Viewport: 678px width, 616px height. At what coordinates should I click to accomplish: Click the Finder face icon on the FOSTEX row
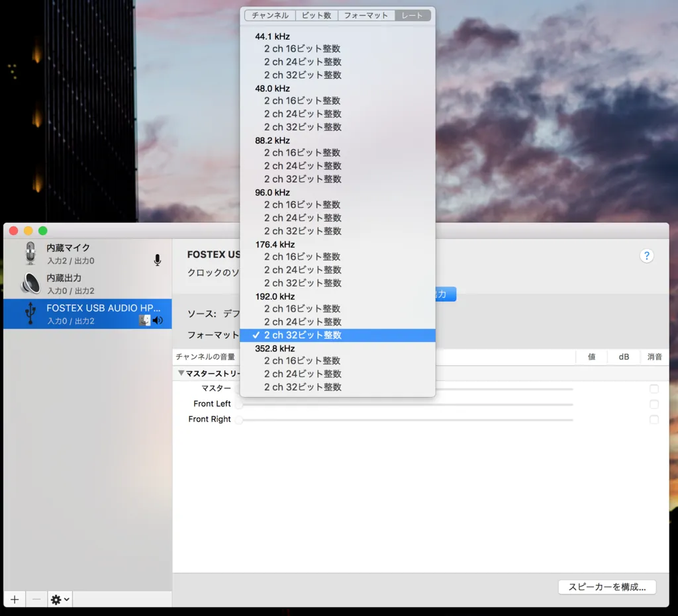coord(145,320)
